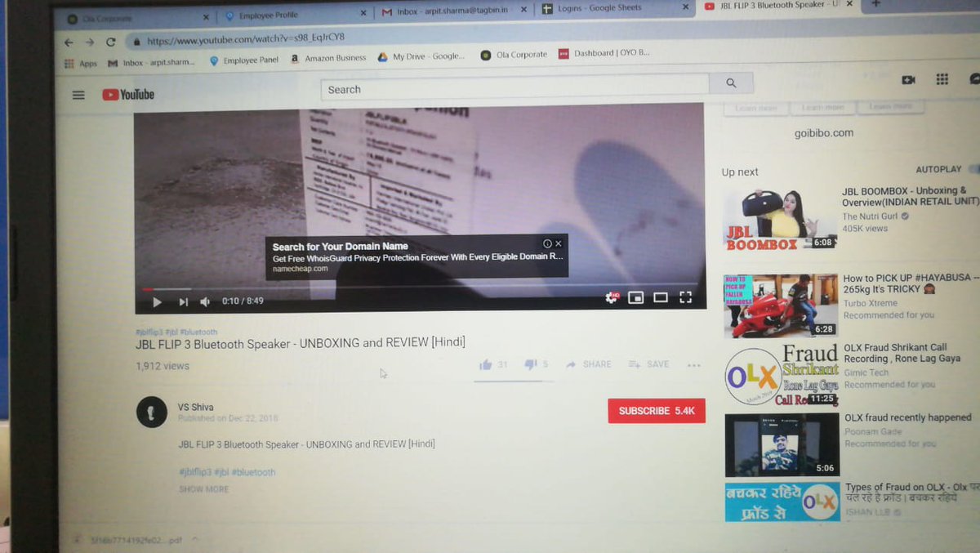
Task: Open the Types of Fraud on OLX title
Action: coord(912,493)
